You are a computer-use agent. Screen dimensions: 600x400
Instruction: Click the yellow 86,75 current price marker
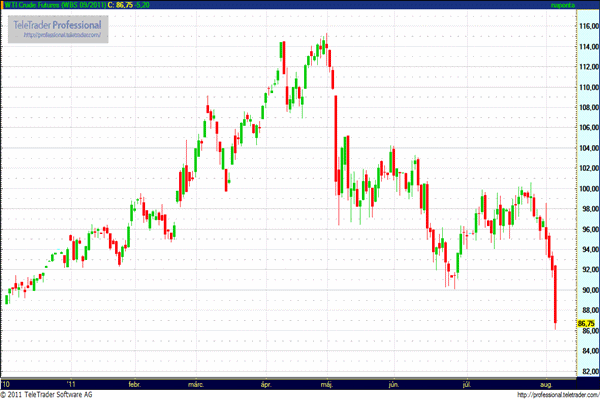point(587,324)
